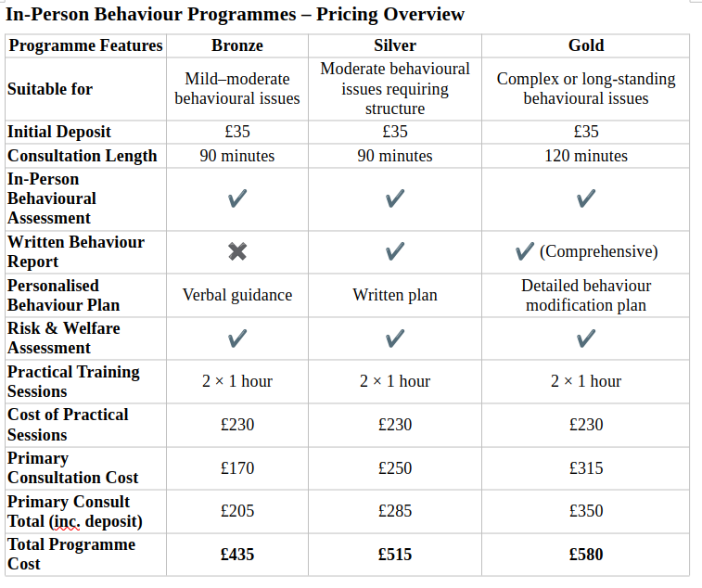
Task: Click the underlined word 'inc.' in row label
Action: 68,522
